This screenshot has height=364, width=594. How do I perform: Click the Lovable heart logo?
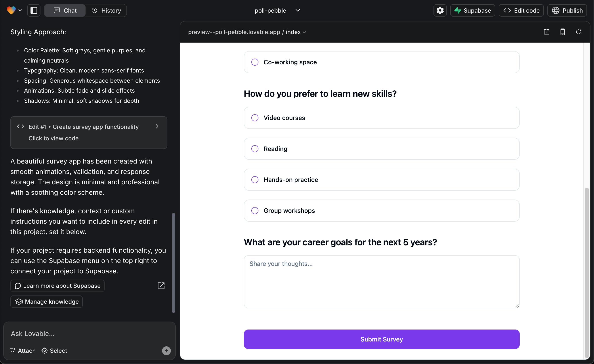point(11,10)
